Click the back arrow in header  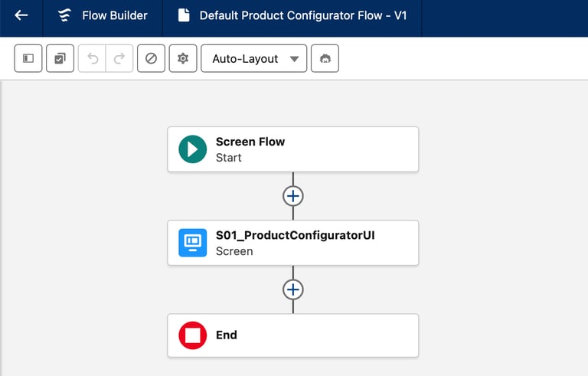21,15
